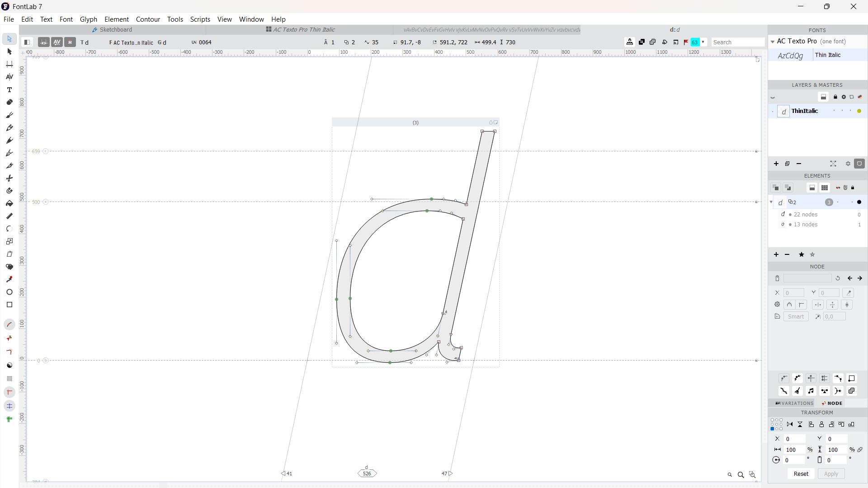The width and height of the screenshot is (868, 488).
Task: Add a new layer with the plus button
Action: (x=776, y=164)
